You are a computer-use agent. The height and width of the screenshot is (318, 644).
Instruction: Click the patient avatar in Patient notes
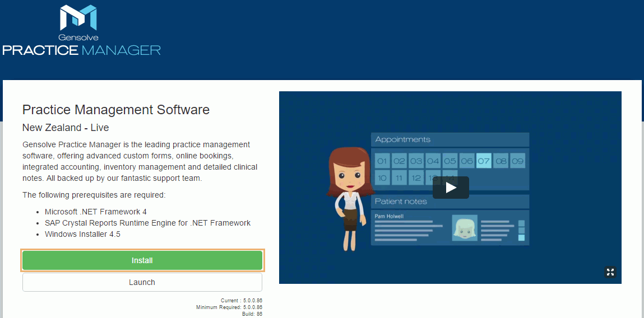click(465, 228)
